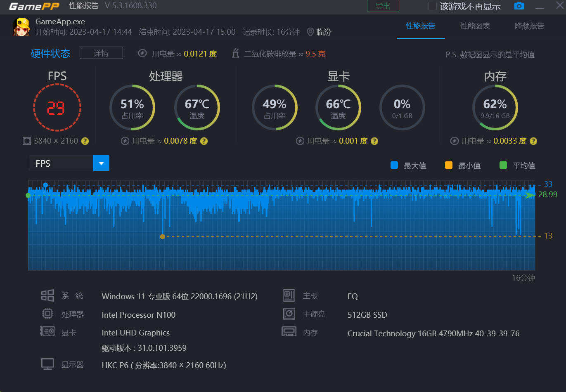566x392 pixels.
Task: Switch to the 降频报告 tab
Action: 530,26
